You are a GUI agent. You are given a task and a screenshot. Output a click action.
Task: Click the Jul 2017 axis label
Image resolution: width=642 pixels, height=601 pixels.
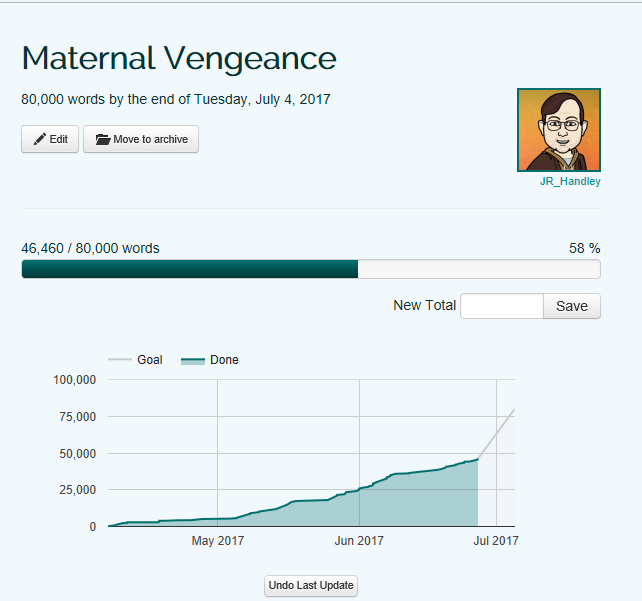[x=495, y=541]
